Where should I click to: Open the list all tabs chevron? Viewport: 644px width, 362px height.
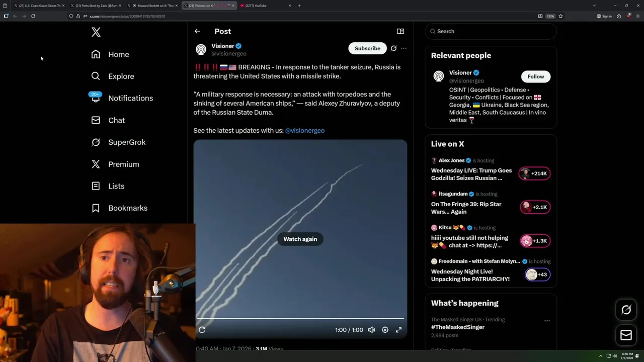[594, 6]
